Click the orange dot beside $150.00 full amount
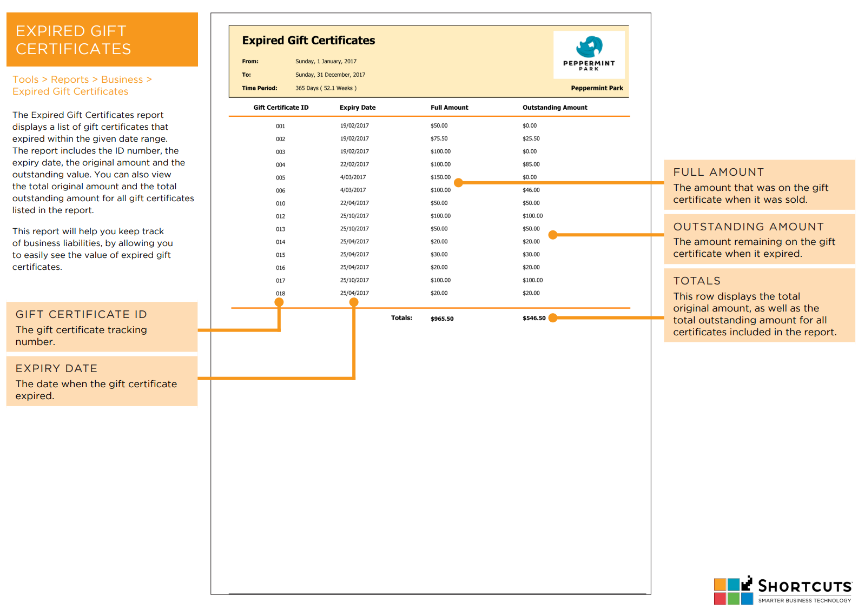The image size is (858, 616). (x=458, y=183)
